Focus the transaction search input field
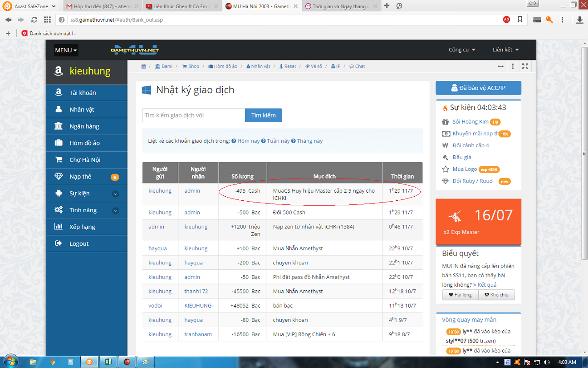Viewport: 588px width, 368px height. click(x=193, y=115)
